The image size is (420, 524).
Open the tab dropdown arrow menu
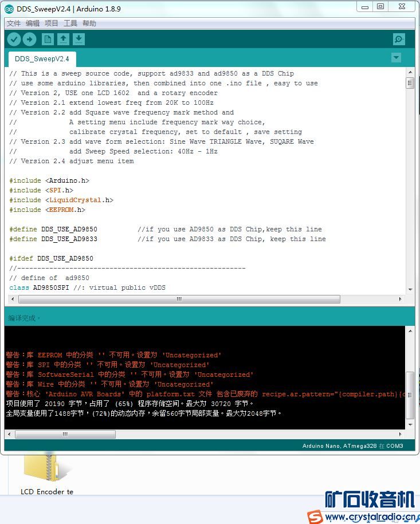(397, 58)
